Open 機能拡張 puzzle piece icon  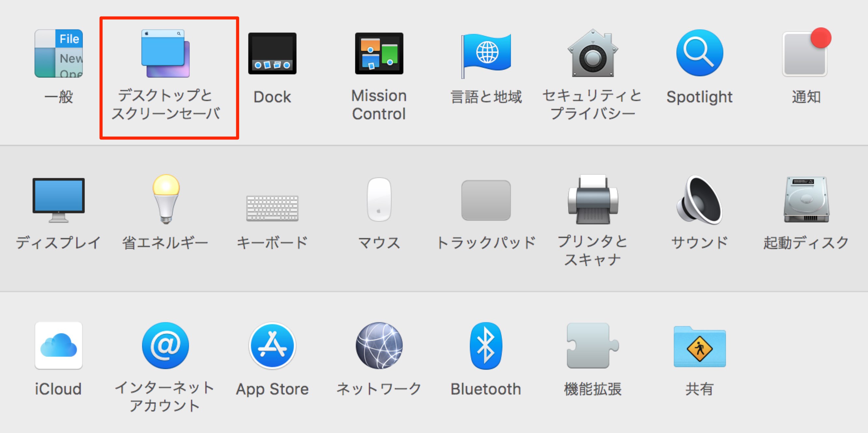click(593, 345)
